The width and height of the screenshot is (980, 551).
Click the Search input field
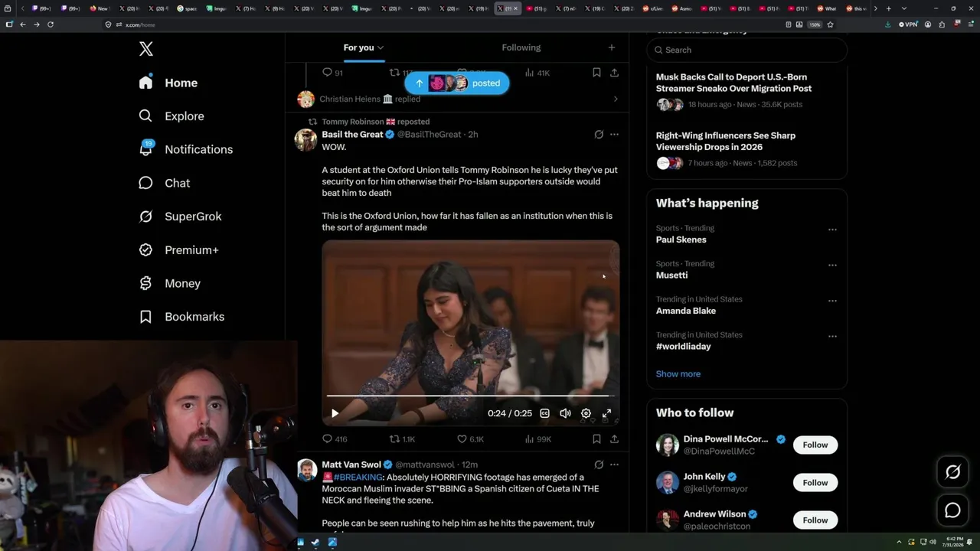coord(747,50)
